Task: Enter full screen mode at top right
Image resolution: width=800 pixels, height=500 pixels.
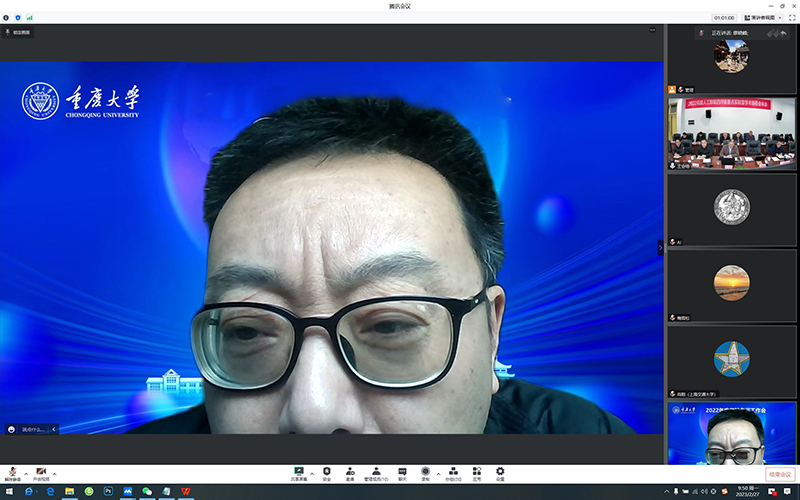Action: click(792, 17)
